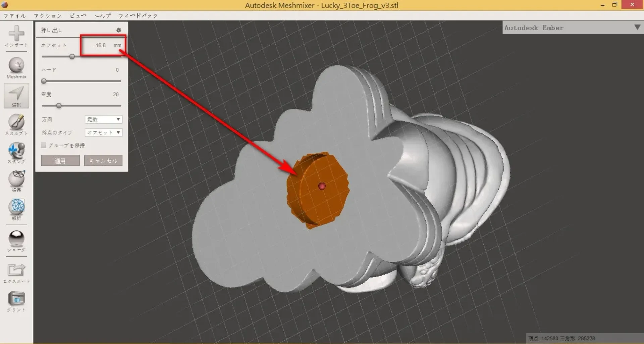Image resolution: width=644 pixels, height=344 pixels.
Task: Click the Cancel button
Action: pyautogui.click(x=103, y=161)
